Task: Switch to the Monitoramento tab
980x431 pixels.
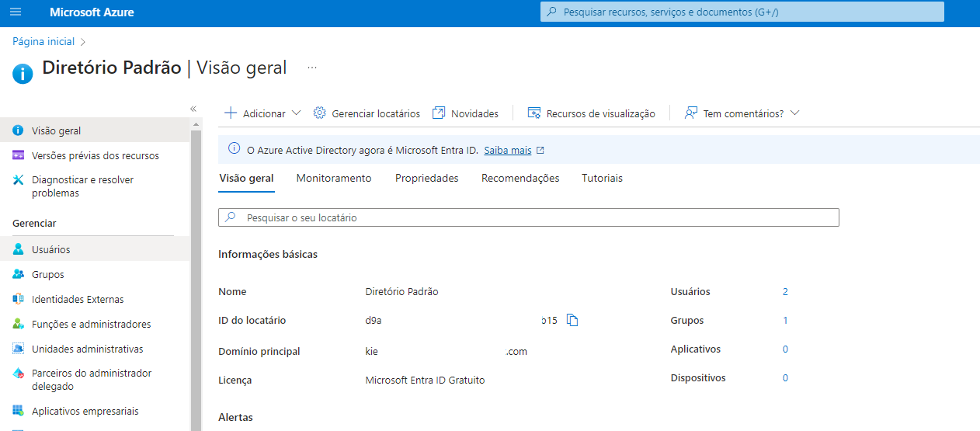Action: (x=334, y=178)
